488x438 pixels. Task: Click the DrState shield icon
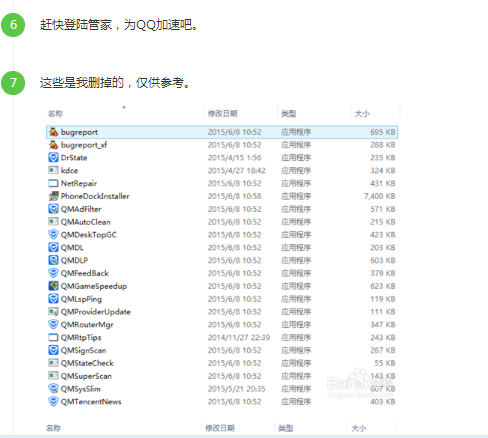pos(53,157)
